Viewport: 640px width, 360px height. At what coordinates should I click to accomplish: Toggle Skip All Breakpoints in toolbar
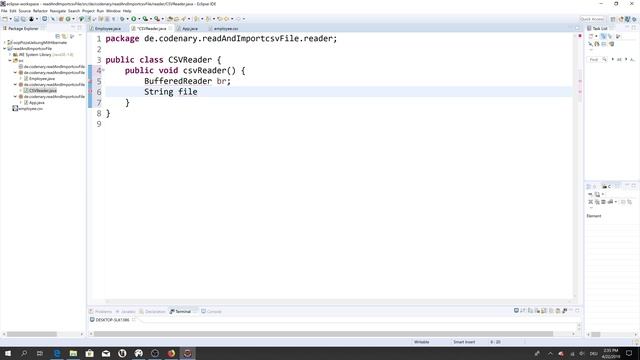[53, 19]
